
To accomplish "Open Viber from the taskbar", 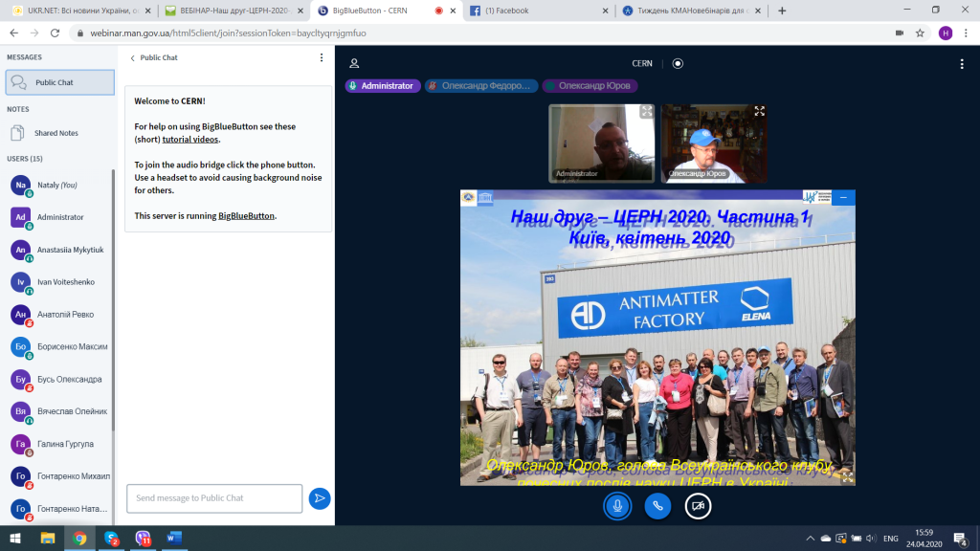I will [x=144, y=538].
